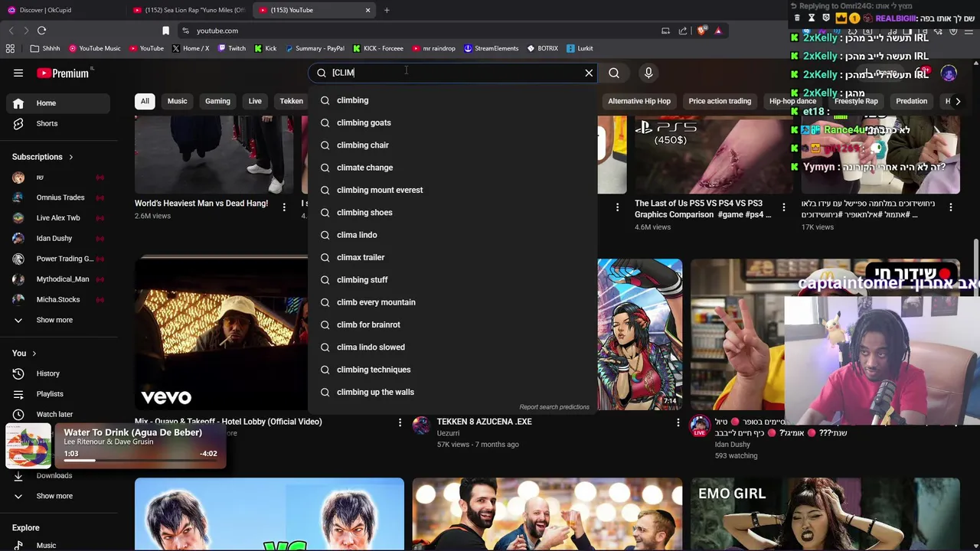Clear the search box with the X icon
This screenshot has height=551, width=980.
click(x=589, y=73)
